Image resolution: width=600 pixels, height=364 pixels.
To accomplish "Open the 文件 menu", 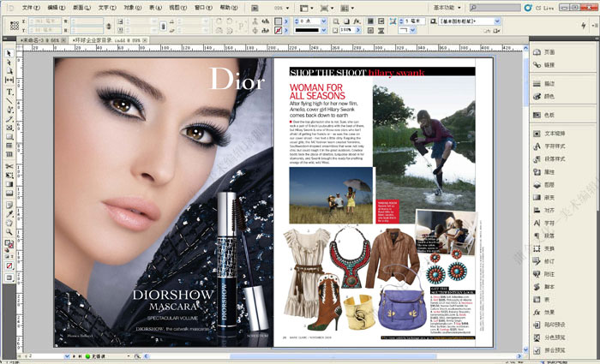I will (31, 8).
